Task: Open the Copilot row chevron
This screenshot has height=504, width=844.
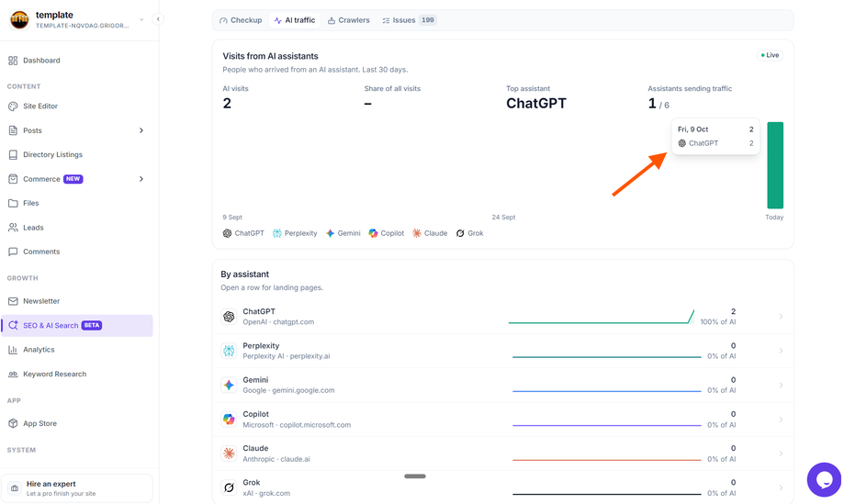Action: coord(781,419)
